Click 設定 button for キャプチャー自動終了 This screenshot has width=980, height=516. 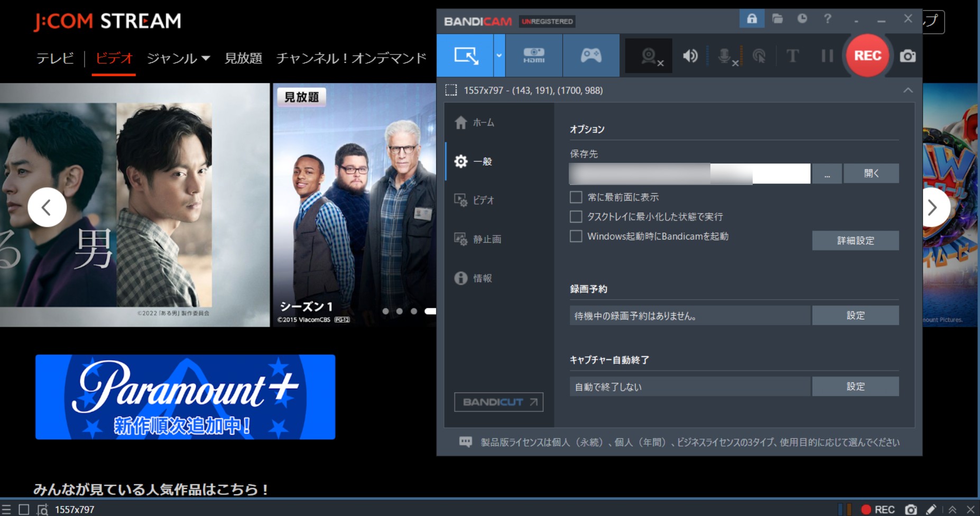pyautogui.click(x=855, y=386)
